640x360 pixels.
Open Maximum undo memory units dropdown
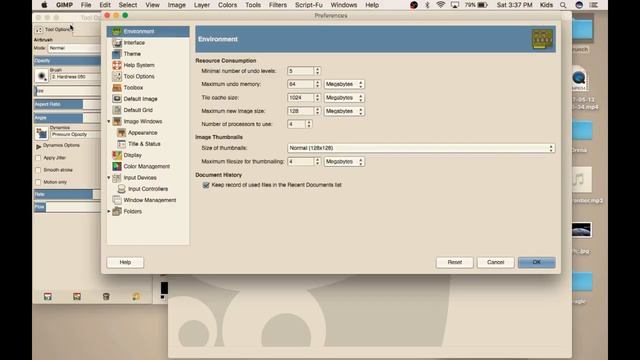[x=344, y=84]
